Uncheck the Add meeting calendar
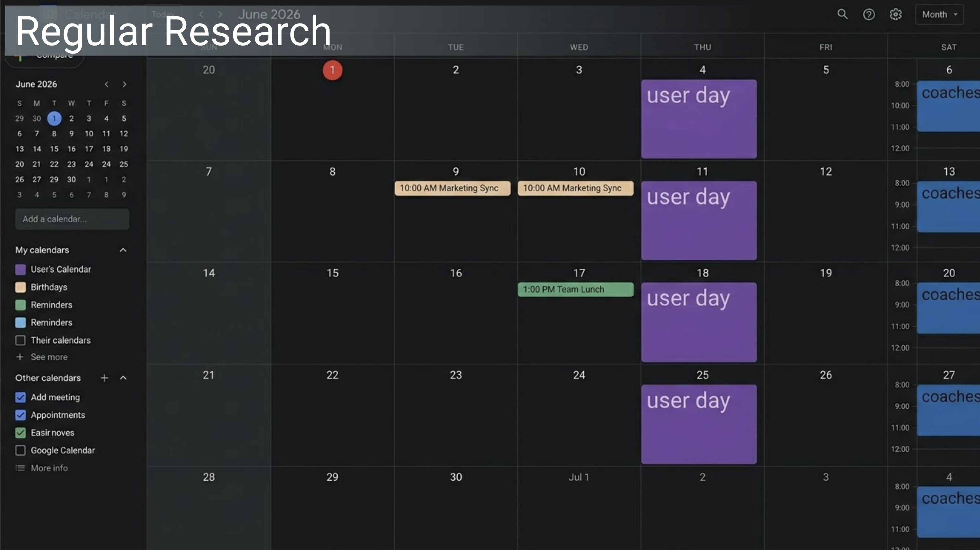The height and width of the screenshot is (550, 980). tap(21, 397)
